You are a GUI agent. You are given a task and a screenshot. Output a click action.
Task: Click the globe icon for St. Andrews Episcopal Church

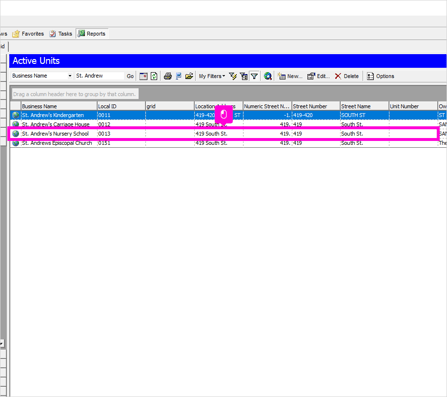click(x=15, y=143)
